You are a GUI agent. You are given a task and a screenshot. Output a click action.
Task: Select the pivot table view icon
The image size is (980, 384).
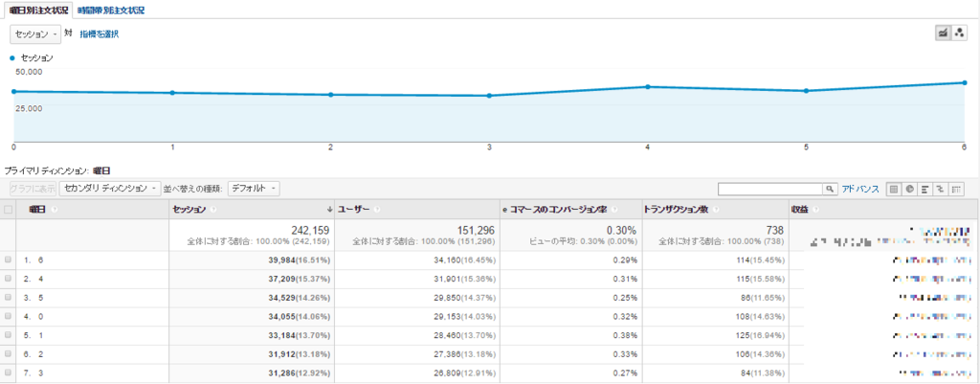point(955,189)
